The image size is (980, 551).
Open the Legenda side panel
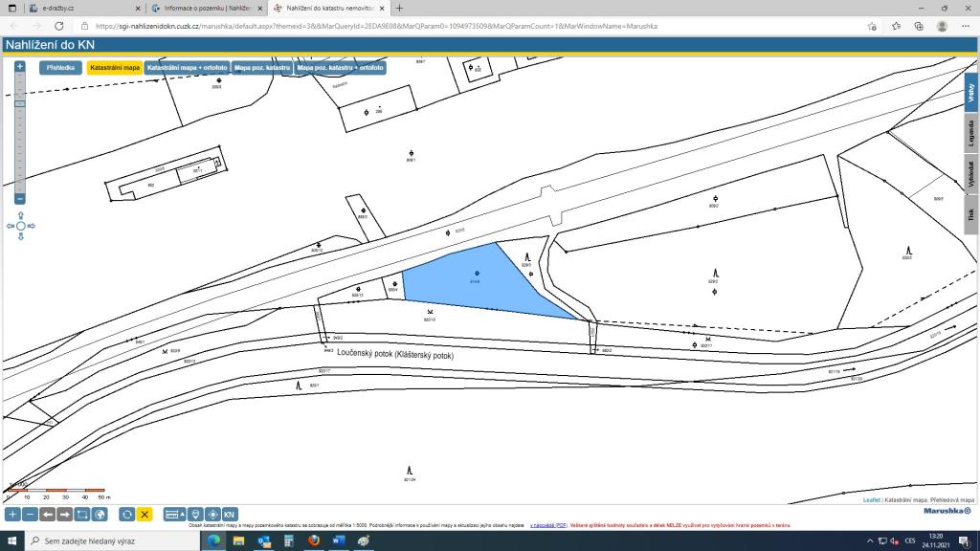(970, 133)
